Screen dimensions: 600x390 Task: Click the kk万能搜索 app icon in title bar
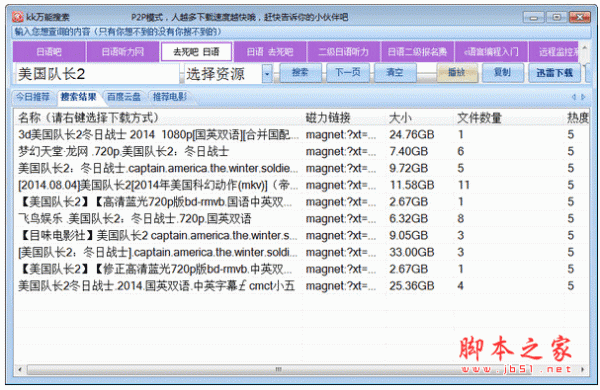tap(18, 17)
